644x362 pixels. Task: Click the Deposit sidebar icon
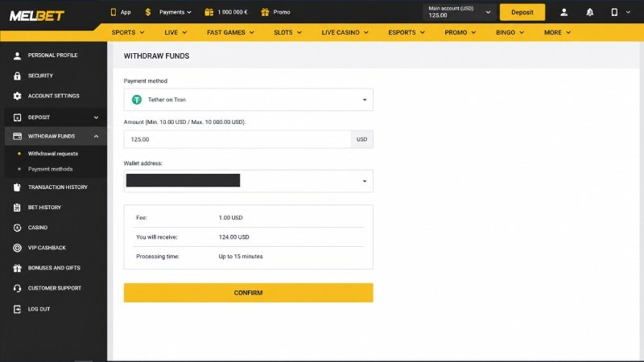(x=17, y=117)
